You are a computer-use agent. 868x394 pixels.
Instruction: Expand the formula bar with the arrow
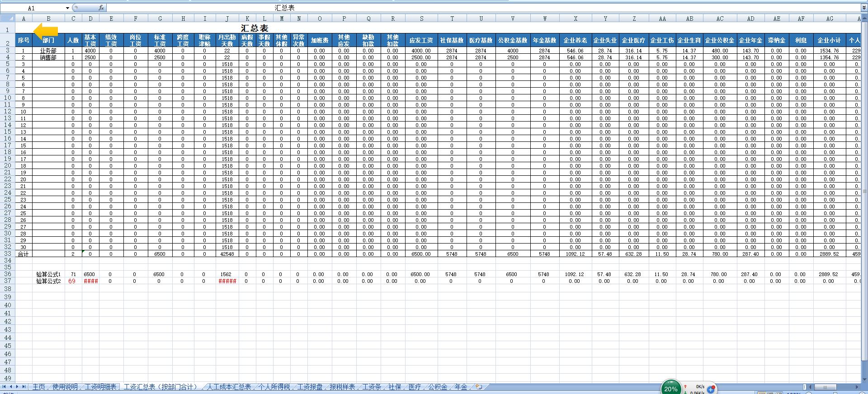(864, 8)
